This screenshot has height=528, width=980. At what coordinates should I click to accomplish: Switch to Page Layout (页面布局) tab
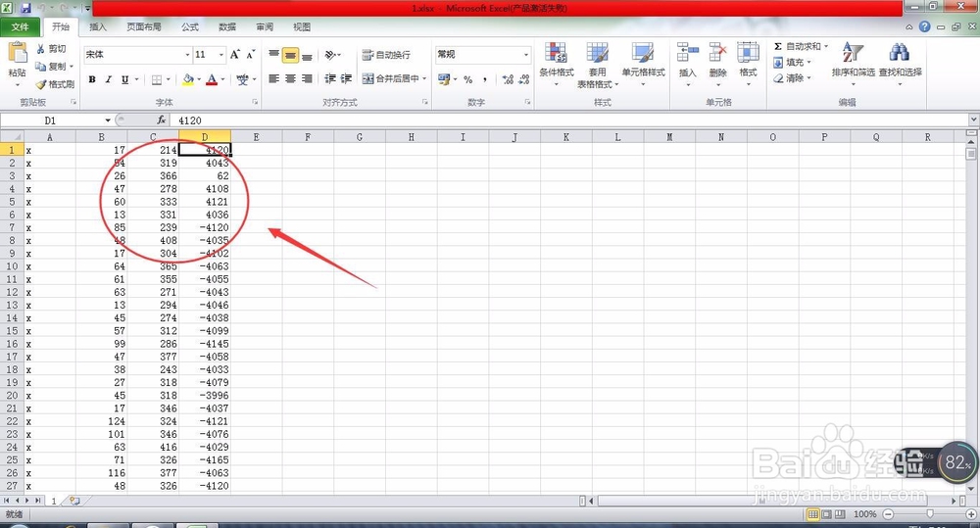point(144,26)
